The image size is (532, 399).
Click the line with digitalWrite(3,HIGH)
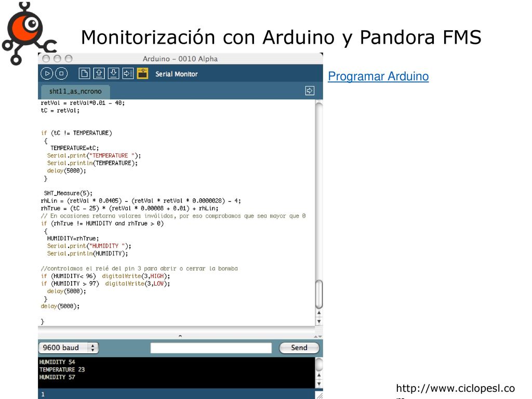(105, 276)
